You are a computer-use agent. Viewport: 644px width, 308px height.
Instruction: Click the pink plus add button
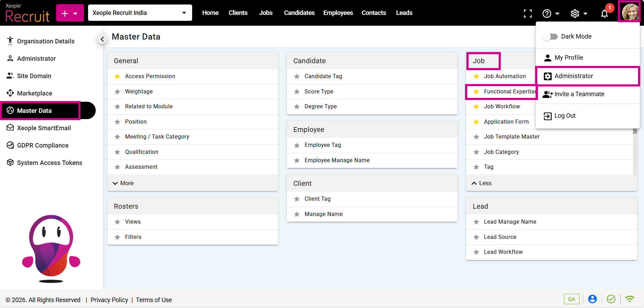coord(70,13)
